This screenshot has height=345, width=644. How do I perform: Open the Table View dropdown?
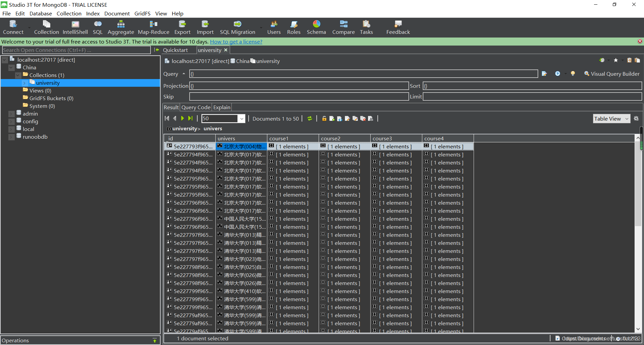tap(611, 119)
